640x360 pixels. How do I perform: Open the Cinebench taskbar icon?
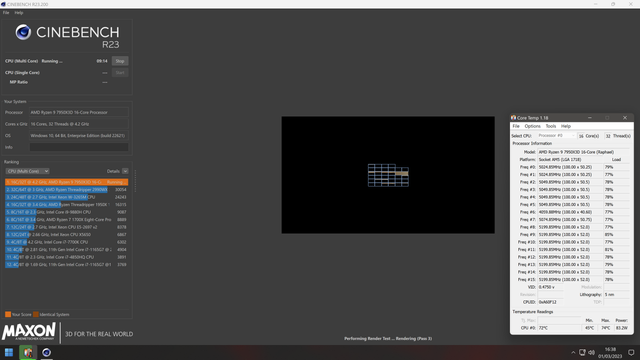pos(47,352)
